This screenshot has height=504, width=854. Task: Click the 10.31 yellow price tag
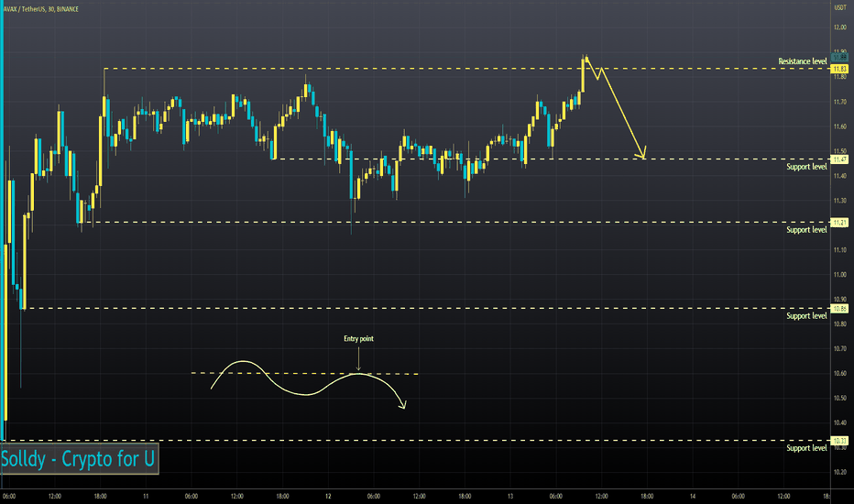(x=839, y=440)
